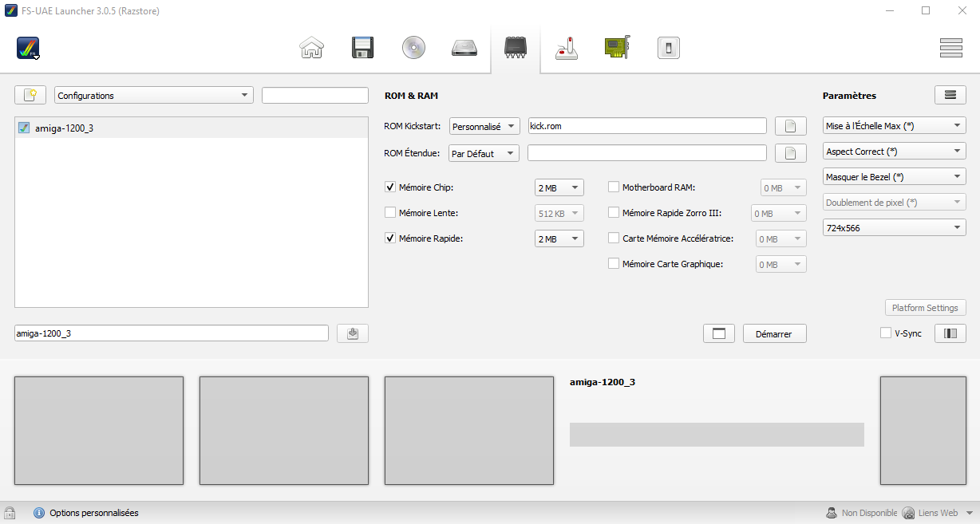Open the Liens Web menu
980x524 pixels.
[x=937, y=513]
